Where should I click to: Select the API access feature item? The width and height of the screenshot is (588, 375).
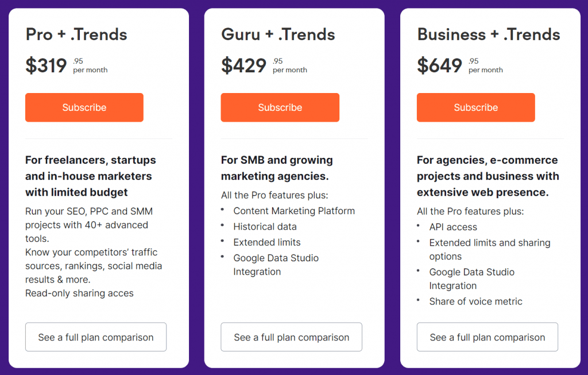pyautogui.click(x=453, y=227)
